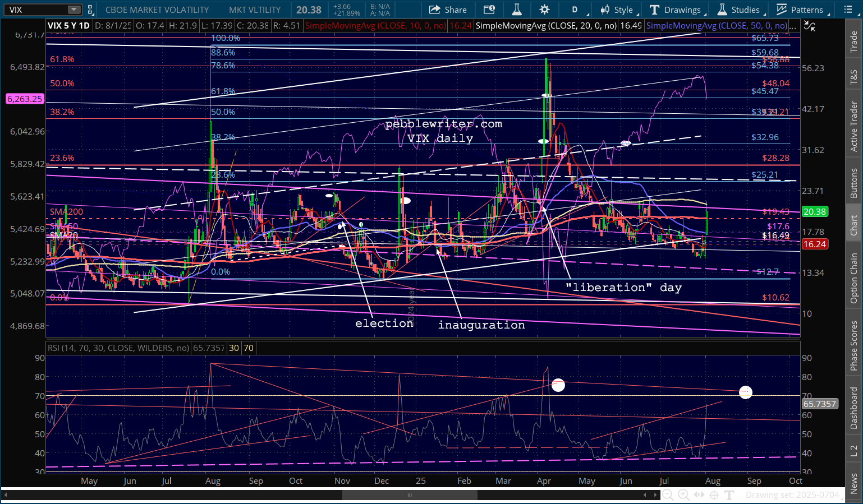Viewport: 863px width, 504px height.
Task: Click the zoom in magnifier icon
Action: [x=683, y=495]
